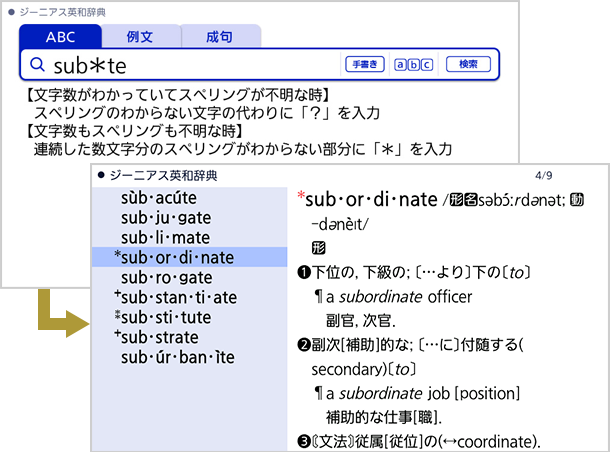Click the magnifying glass search icon
Screen dimensions: 610x452
tap(37, 65)
